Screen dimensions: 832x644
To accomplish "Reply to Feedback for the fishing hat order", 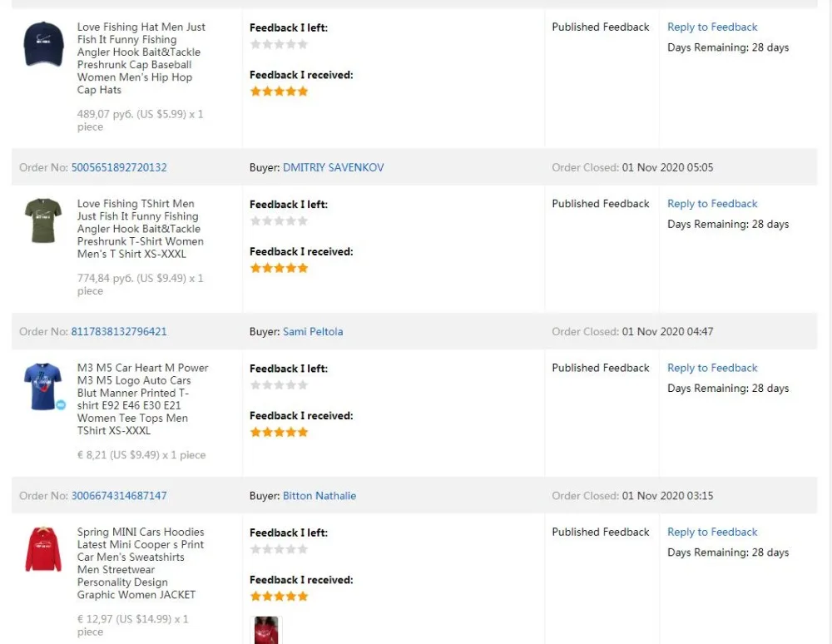I will [x=712, y=27].
